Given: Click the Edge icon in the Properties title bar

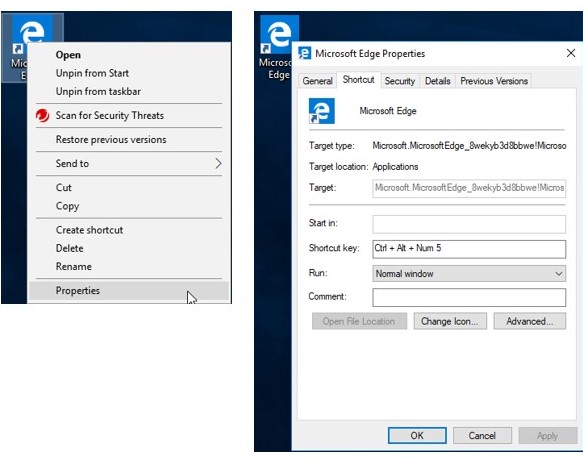Looking at the screenshot, I should coord(305,54).
